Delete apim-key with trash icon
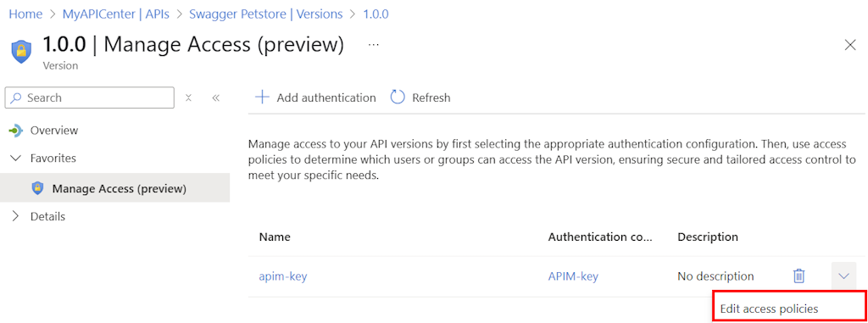This screenshot has height=323, width=868. pos(798,276)
